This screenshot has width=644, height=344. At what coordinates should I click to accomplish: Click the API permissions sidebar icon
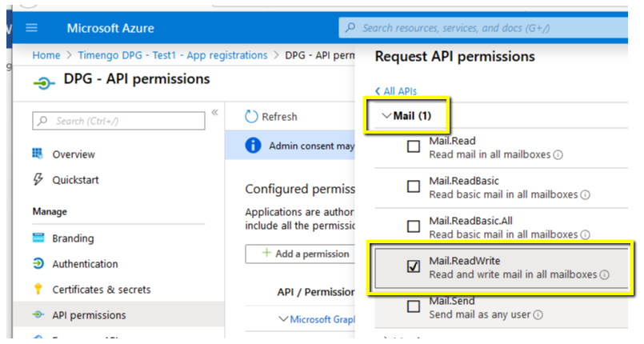pyautogui.click(x=38, y=315)
